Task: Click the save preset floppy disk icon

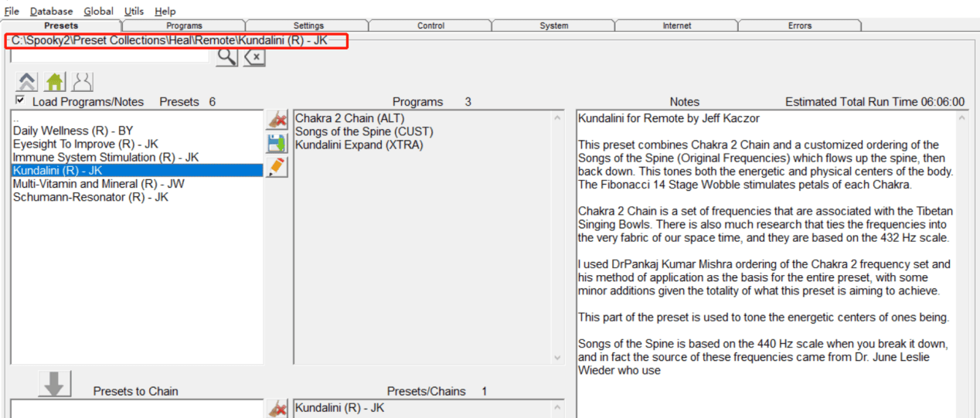Action: coord(277,144)
